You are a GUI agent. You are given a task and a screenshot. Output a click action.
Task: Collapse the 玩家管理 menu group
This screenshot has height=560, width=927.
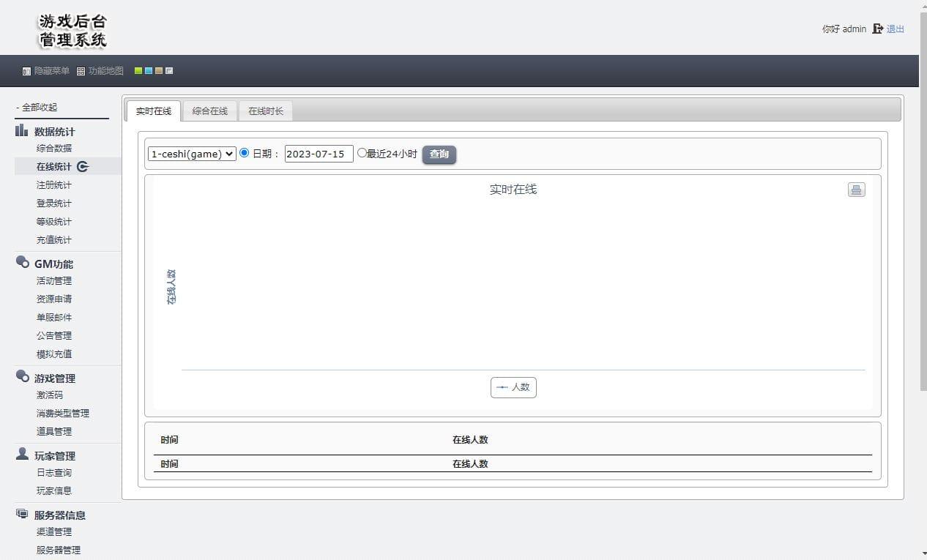(55, 456)
